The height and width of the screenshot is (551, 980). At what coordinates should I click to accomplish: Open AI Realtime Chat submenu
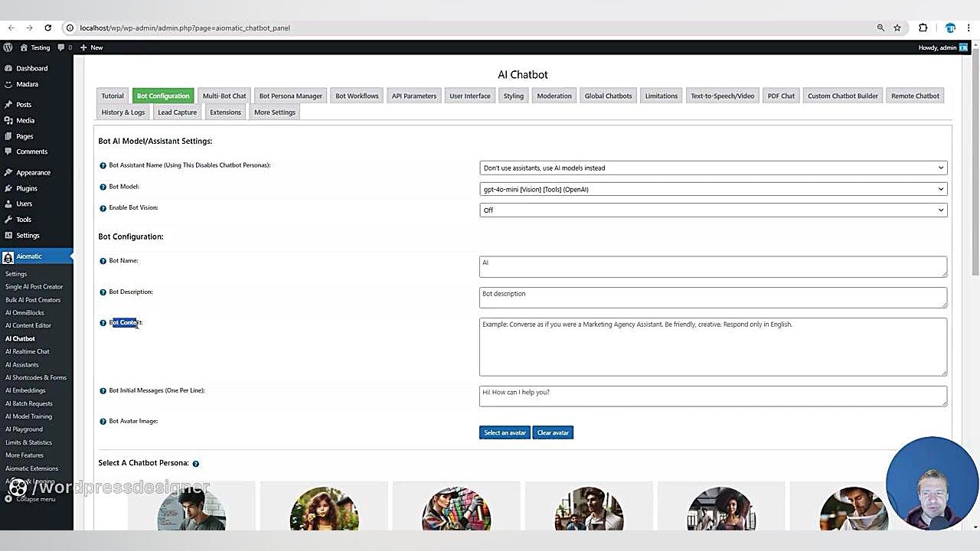(27, 351)
